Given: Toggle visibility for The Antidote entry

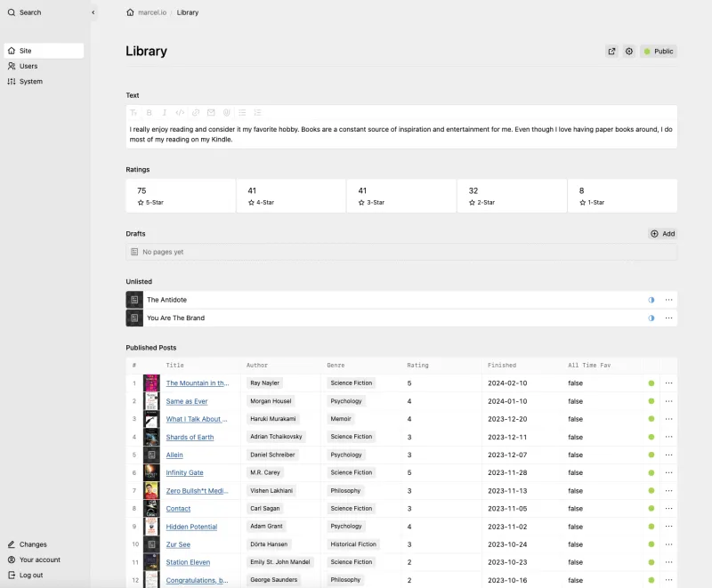Looking at the screenshot, I should pos(651,300).
